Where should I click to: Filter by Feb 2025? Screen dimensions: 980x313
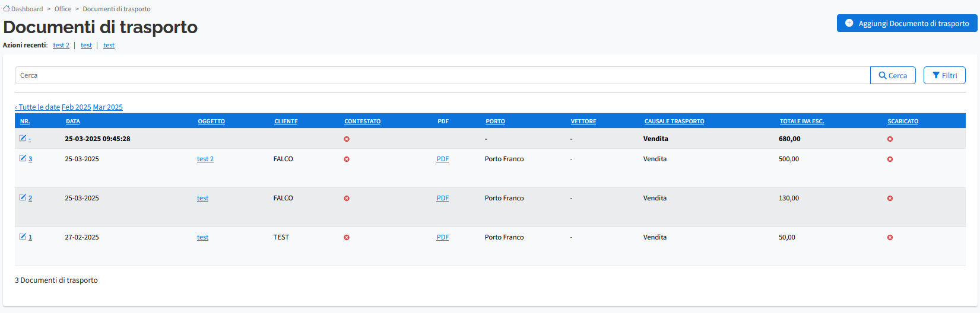[77, 107]
